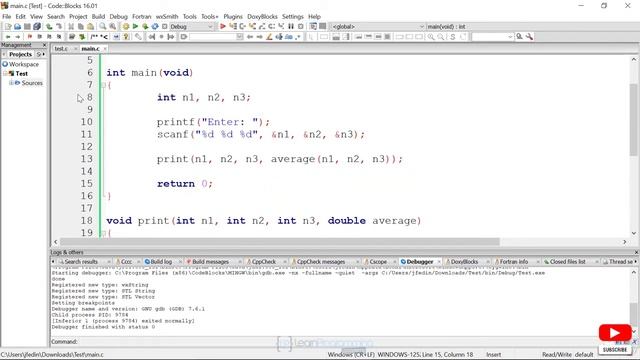This screenshot has height=360, width=640.
Task: Click the search Options wrench icon
Action: point(529,37)
